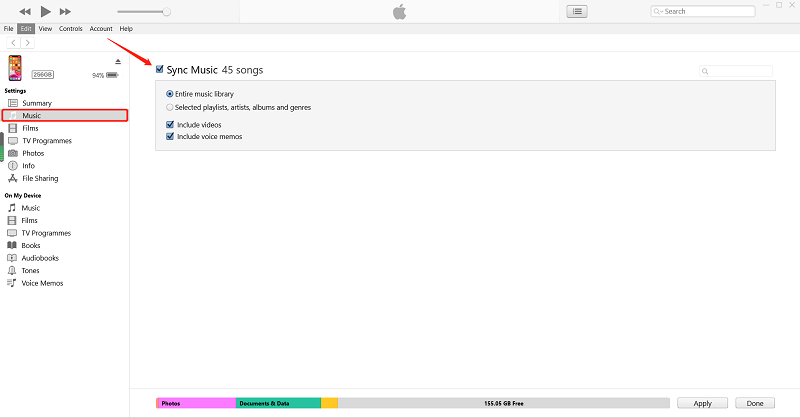Toggle the Include videos checkbox

coord(170,125)
